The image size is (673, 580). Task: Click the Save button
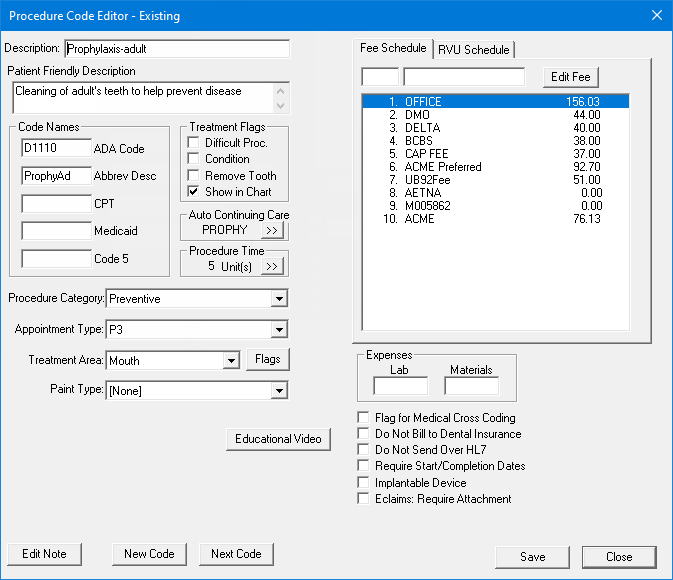(x=532, y=557)
